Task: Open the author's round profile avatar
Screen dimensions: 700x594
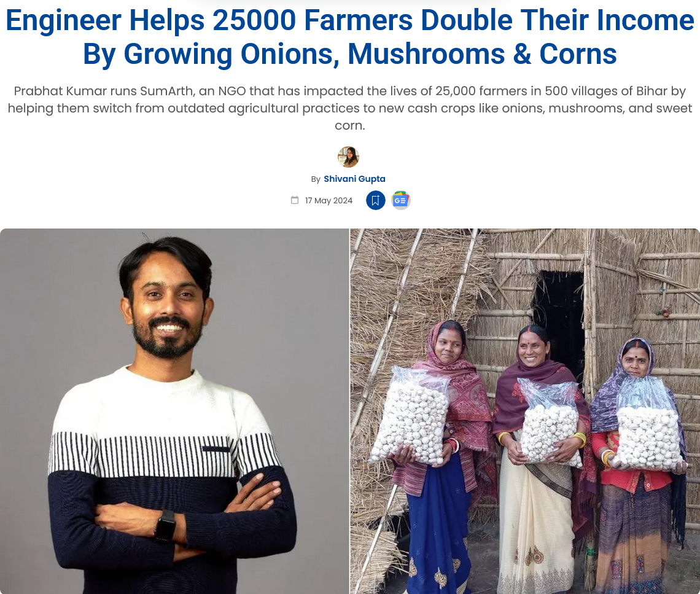Action: point(348,157)
